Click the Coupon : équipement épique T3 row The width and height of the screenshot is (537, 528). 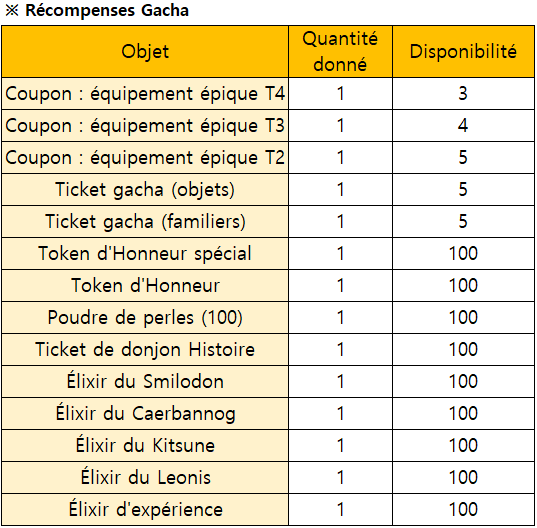coord(268,125)
